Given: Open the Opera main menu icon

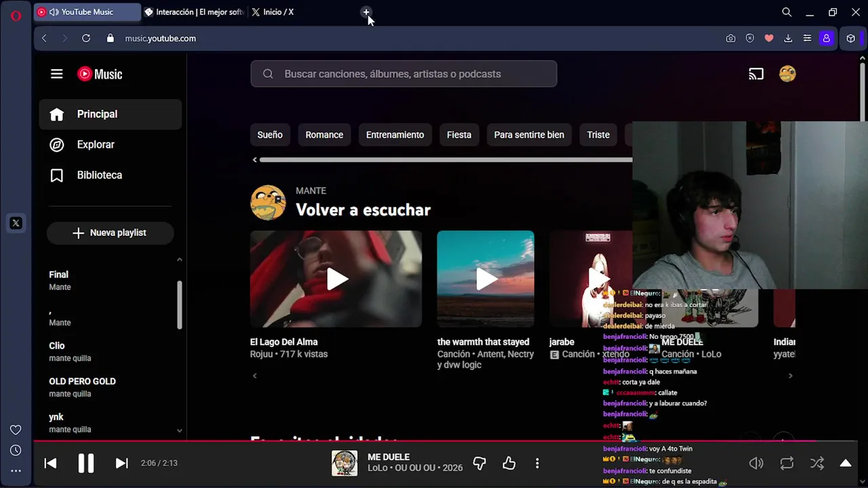Looking at the screenshot, I should point(16,16).
